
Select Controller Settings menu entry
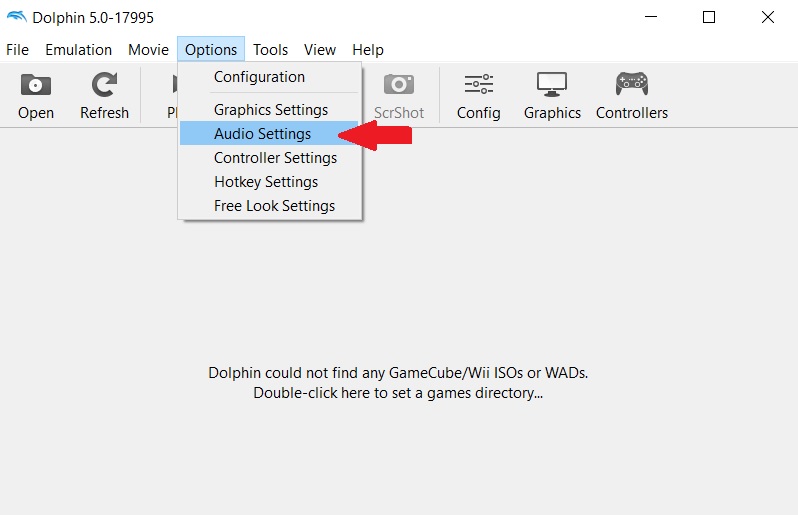coord(275,158)
